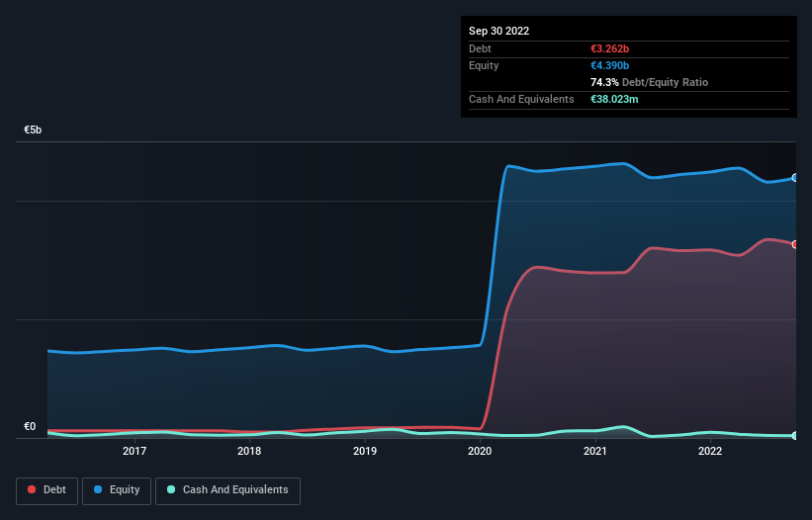
Task: Click the 2017 x-axis label
Action: pyautogui.click(x=135, y=451)
